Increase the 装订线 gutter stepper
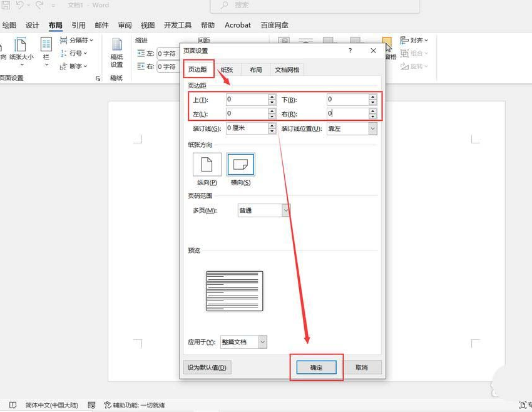 pyautogui.click(x=272, y=125)
